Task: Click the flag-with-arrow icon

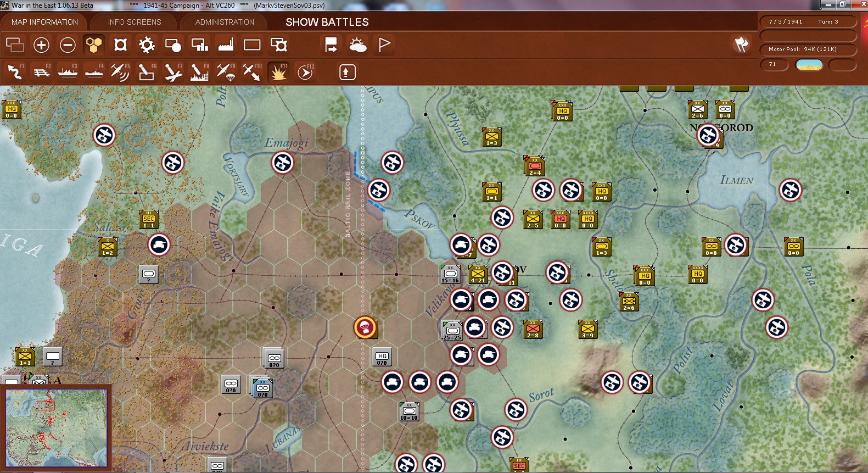Action: tap(331, 44)
